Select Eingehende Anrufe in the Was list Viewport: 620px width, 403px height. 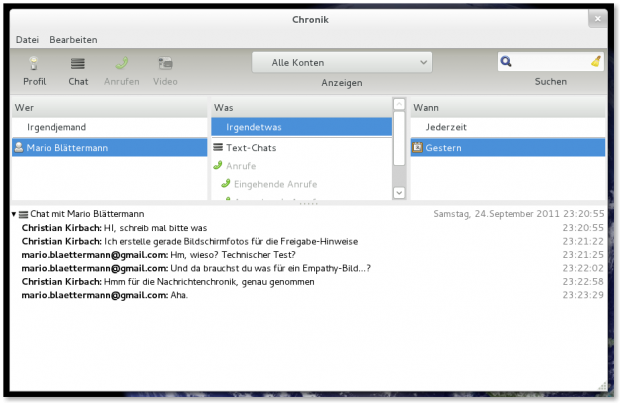[274, 184]
